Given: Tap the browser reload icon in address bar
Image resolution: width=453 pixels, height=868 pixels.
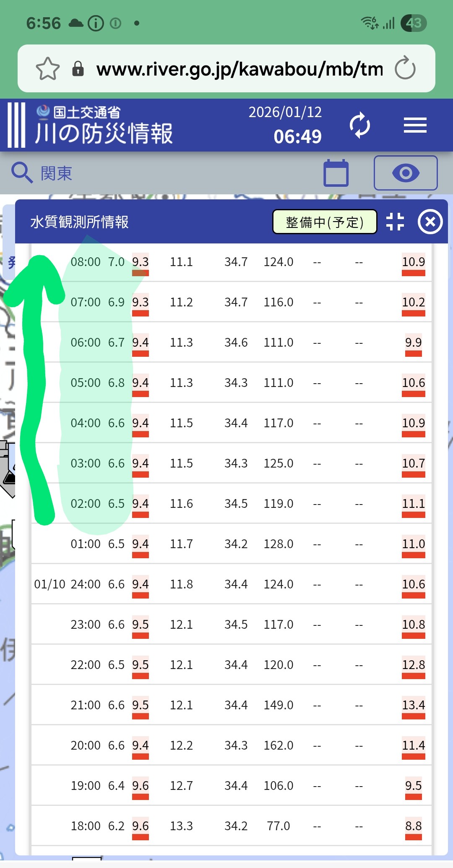Looking at the screenshot, I should point(405,68).
